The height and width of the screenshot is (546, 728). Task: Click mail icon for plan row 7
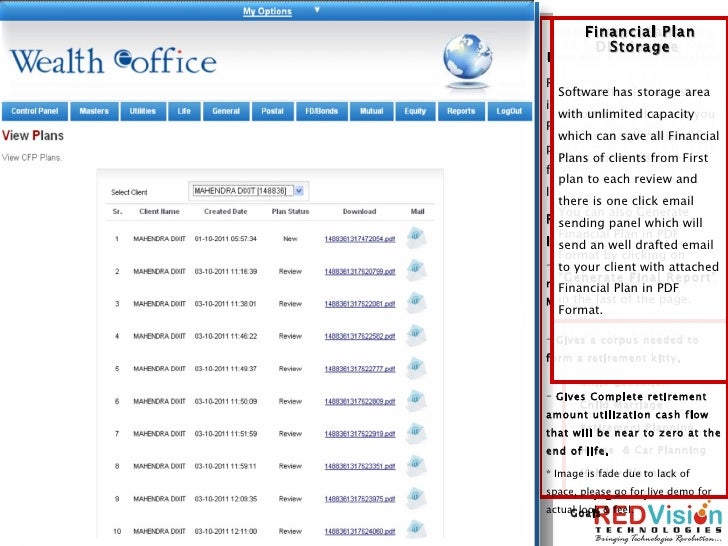pos(416,433)
